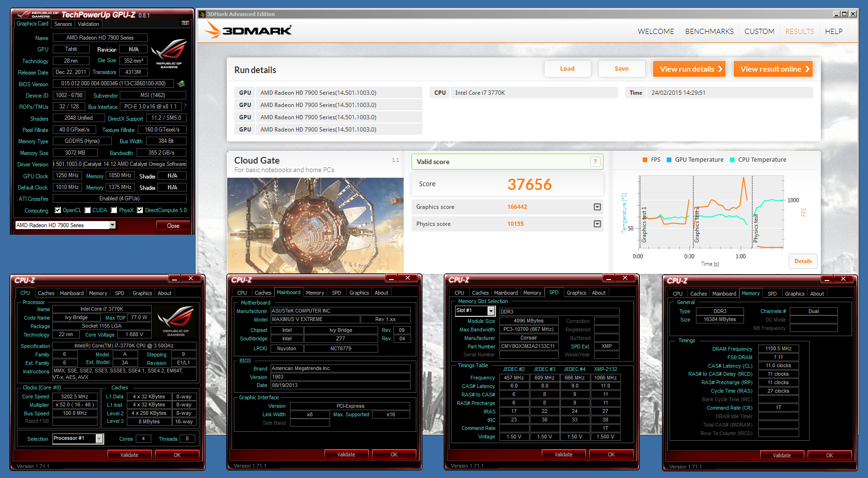868x478 pixels.
Task: Click the Core Speed 5202.5 MHz value
Action: (x=75, y=397)
